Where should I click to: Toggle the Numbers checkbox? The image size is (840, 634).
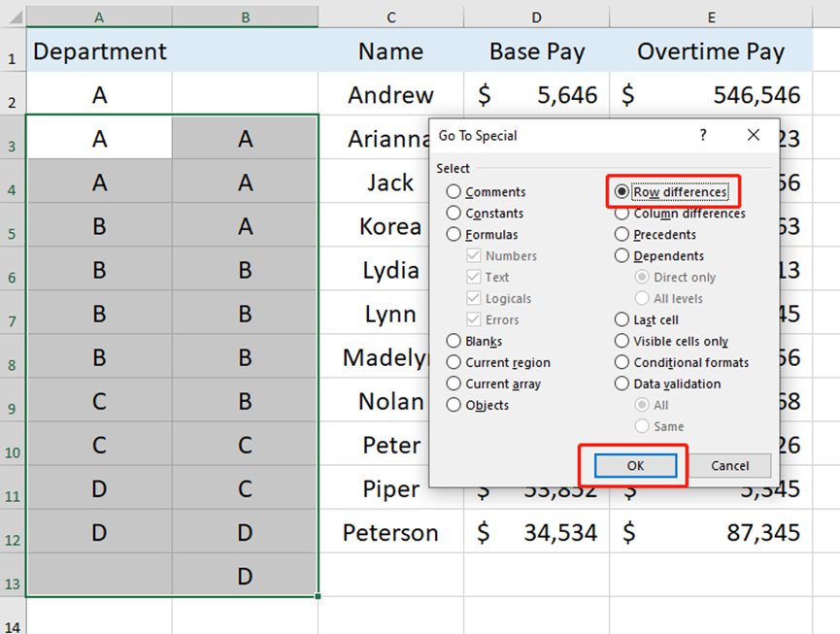pos(501,256)
